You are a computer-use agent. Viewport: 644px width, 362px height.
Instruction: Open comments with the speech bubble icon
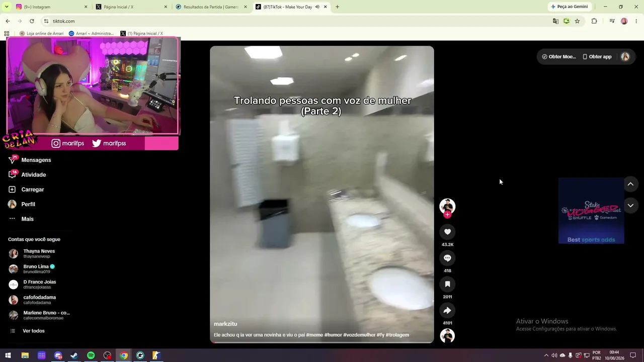(x=447, y=258)
